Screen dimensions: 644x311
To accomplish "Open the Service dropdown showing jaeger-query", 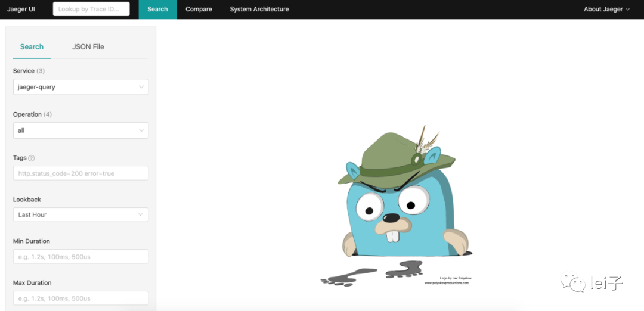I will click(80, 87).
